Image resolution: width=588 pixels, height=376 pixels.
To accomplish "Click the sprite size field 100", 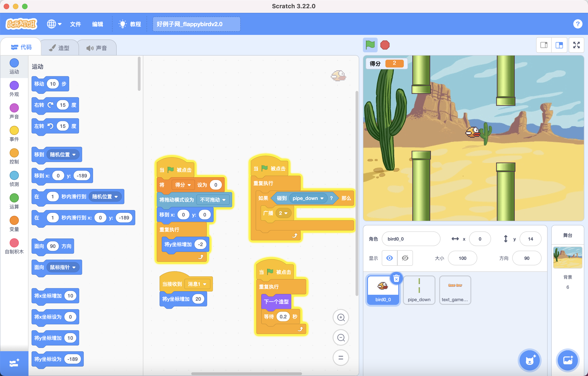I will tap(462, 258).
